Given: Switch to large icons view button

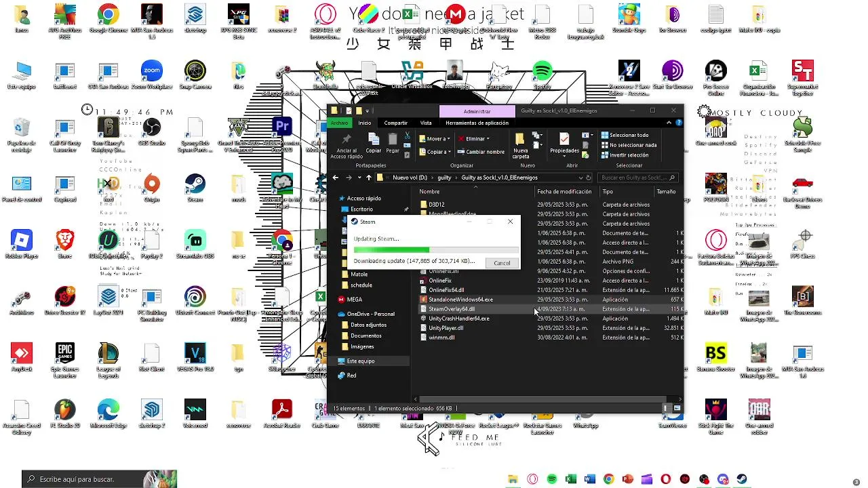Looking at the screenshot, I should 677,409.
